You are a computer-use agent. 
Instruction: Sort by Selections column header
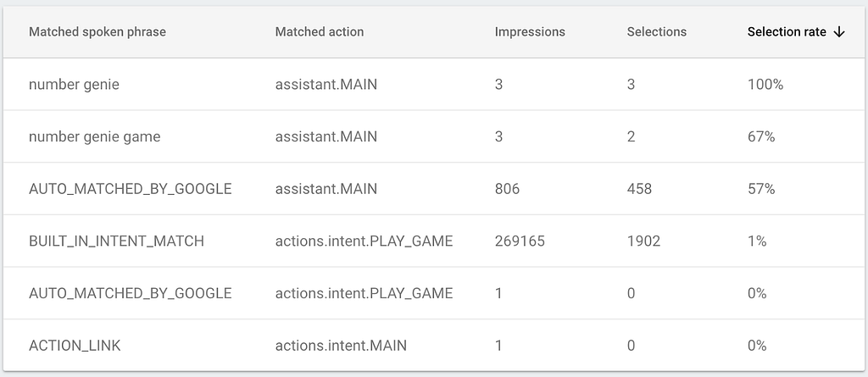click(x=657, y=32)
